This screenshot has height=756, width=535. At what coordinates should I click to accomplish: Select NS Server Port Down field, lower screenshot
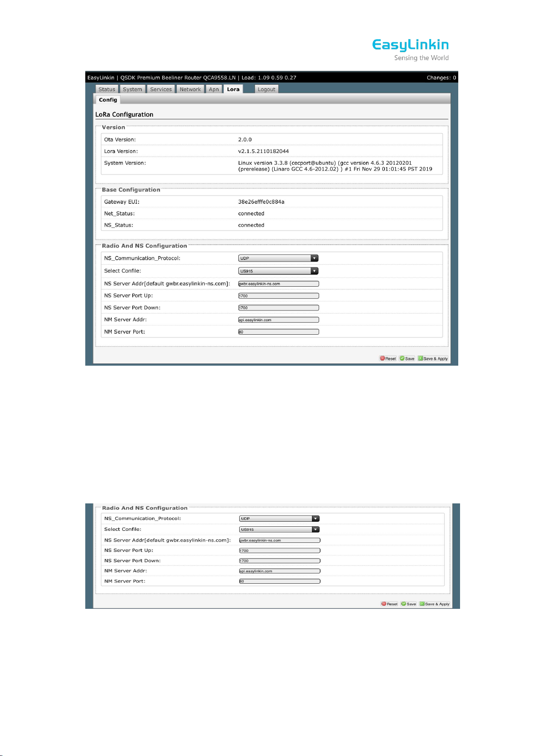pos(280,561)
